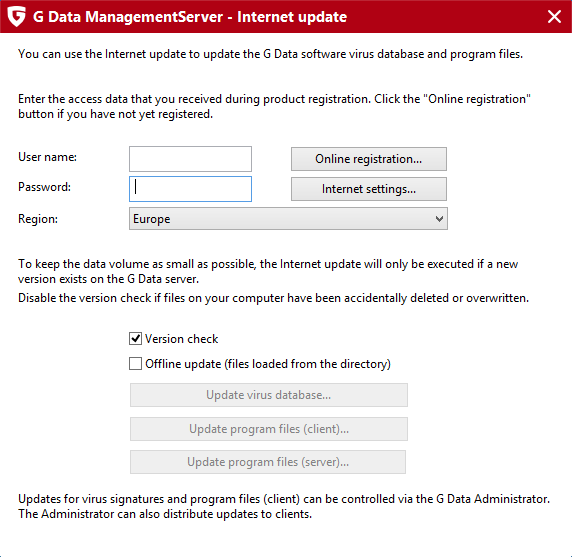Screen dimensions: 572x557
Task: Enable the Offline update checkbox
Action: pyautogui.click(x=135, y=364)
